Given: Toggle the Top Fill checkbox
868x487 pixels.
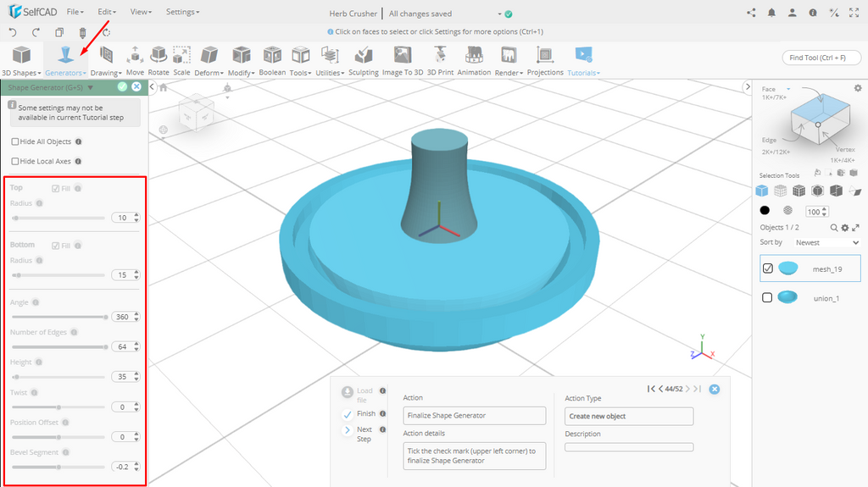Looking at the screenshot, I should click(55, 189).
